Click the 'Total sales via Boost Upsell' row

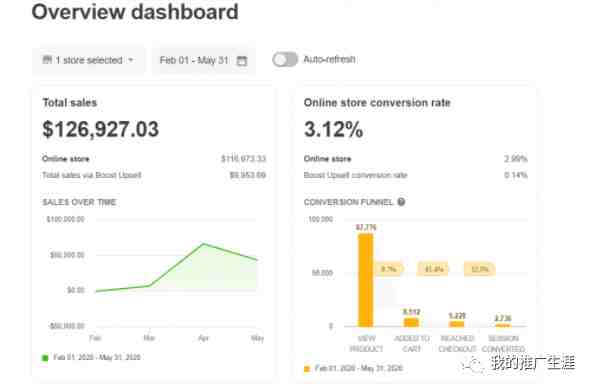154,175
